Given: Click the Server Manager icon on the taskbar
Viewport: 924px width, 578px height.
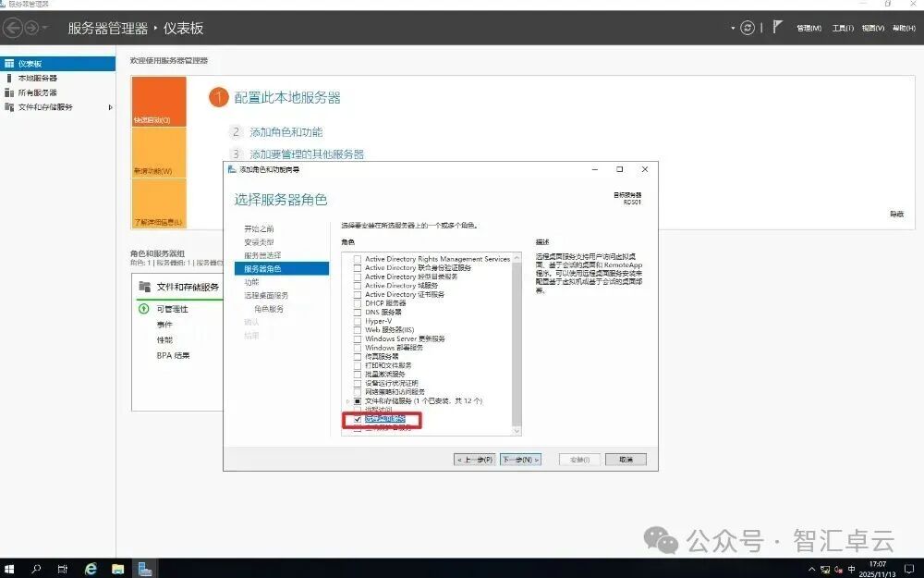Looking at the screenshot, I should (144, 568).
